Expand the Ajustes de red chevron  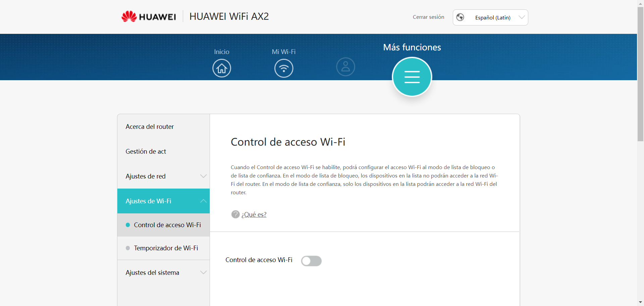203,176
